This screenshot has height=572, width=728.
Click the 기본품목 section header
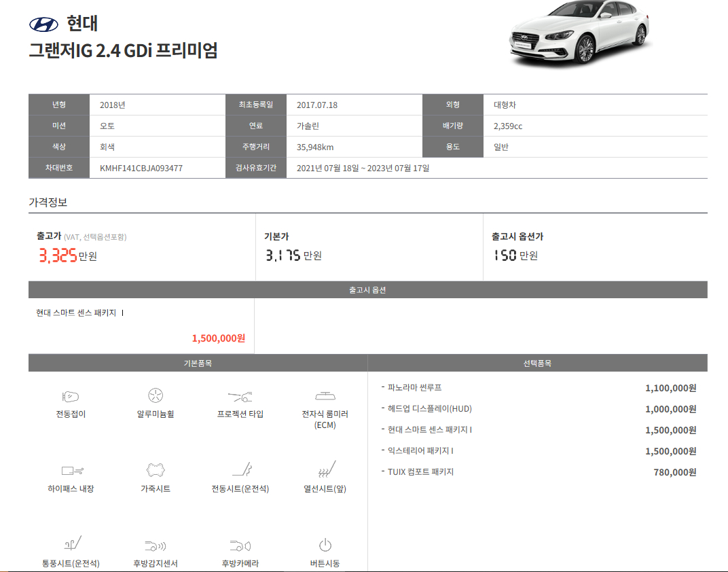click(198, 363)
